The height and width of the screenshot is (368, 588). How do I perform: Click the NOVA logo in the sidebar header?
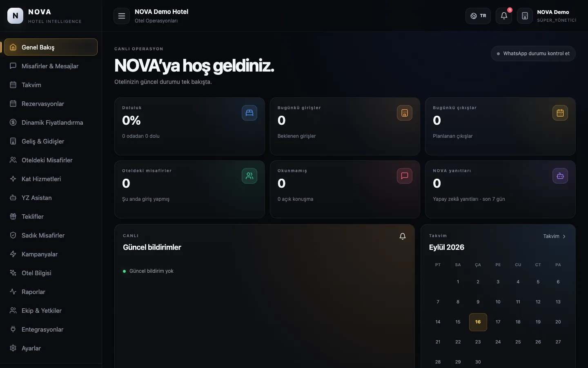tap(16, 16)
